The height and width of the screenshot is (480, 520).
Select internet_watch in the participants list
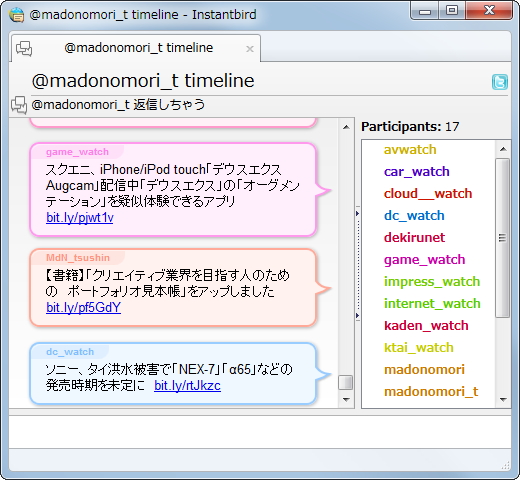432,304
